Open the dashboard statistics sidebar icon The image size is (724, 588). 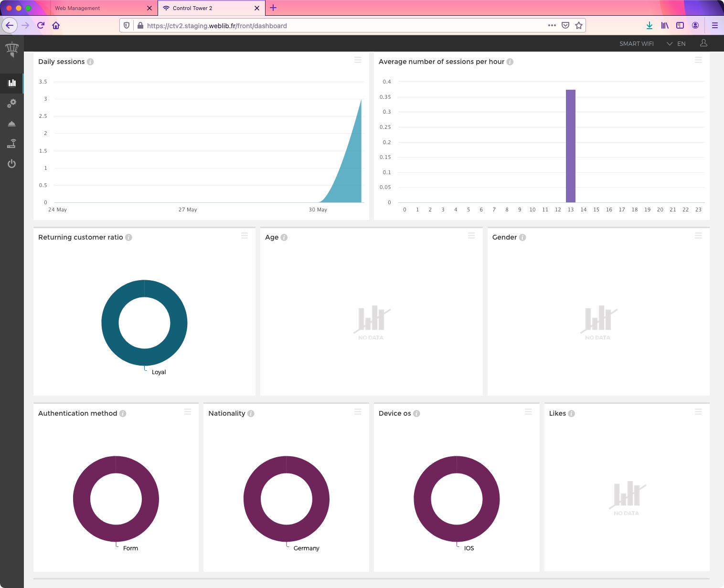pyautogui.click(x=12, y=83)
